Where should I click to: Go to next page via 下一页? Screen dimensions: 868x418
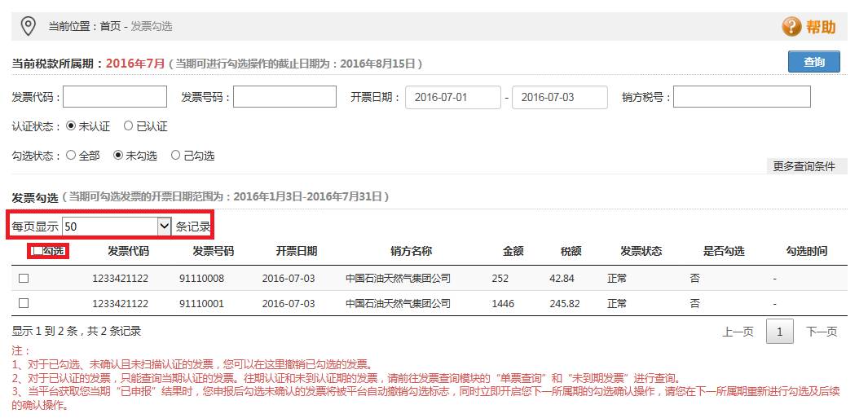click(822, 332)
